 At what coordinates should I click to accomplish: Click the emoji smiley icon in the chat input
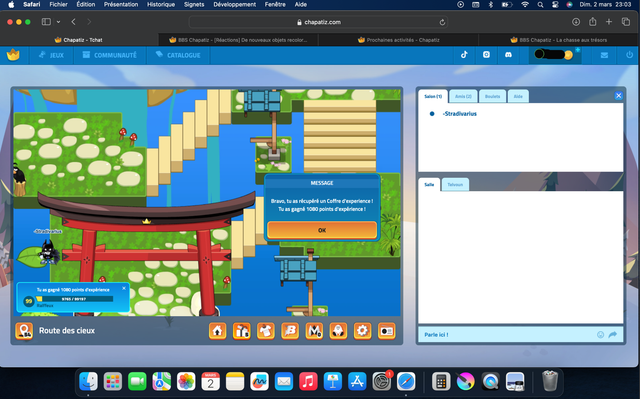(600, 335)
